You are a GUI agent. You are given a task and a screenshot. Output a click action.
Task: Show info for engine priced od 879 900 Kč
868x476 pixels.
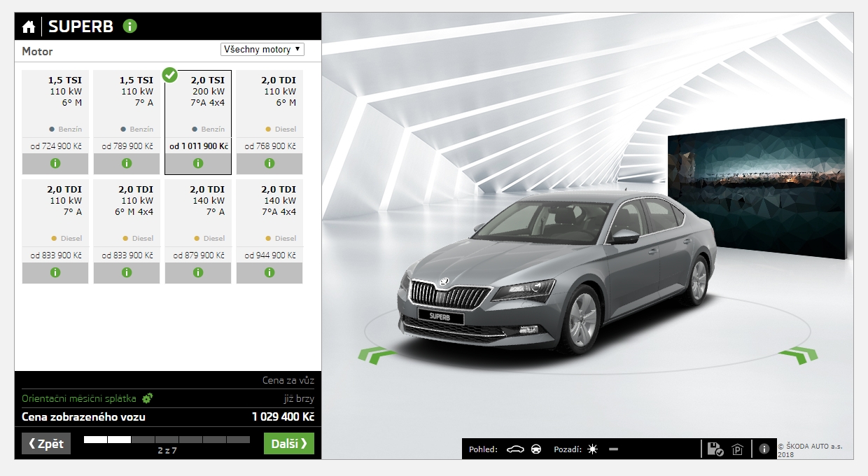pos(198,272)
